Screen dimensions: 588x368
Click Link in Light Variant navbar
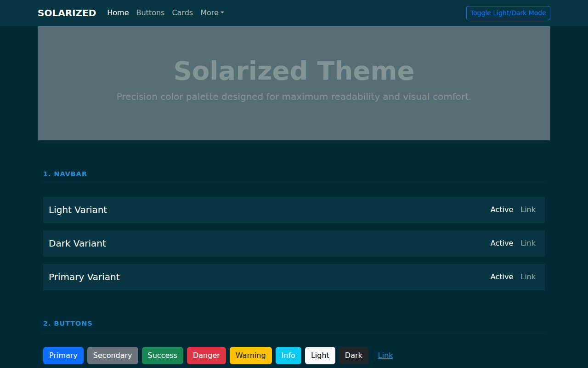pyautogui.click(x=528, y=209)
